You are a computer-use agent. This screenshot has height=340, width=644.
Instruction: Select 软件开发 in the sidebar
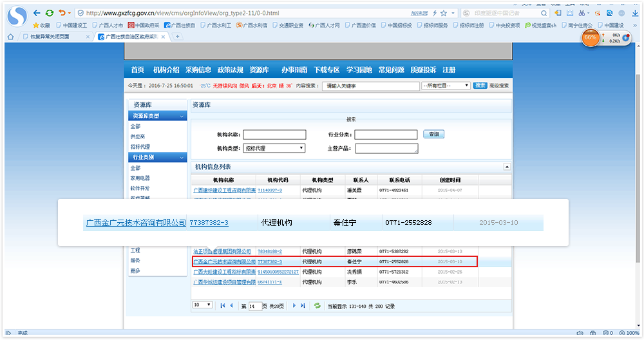pyautogui.click(x=140, y=189)
